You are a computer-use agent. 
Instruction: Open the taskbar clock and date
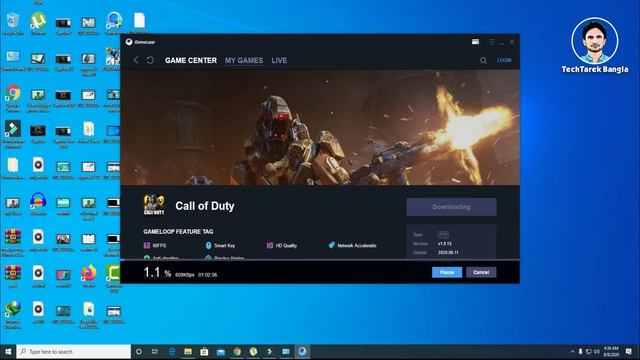611,351
